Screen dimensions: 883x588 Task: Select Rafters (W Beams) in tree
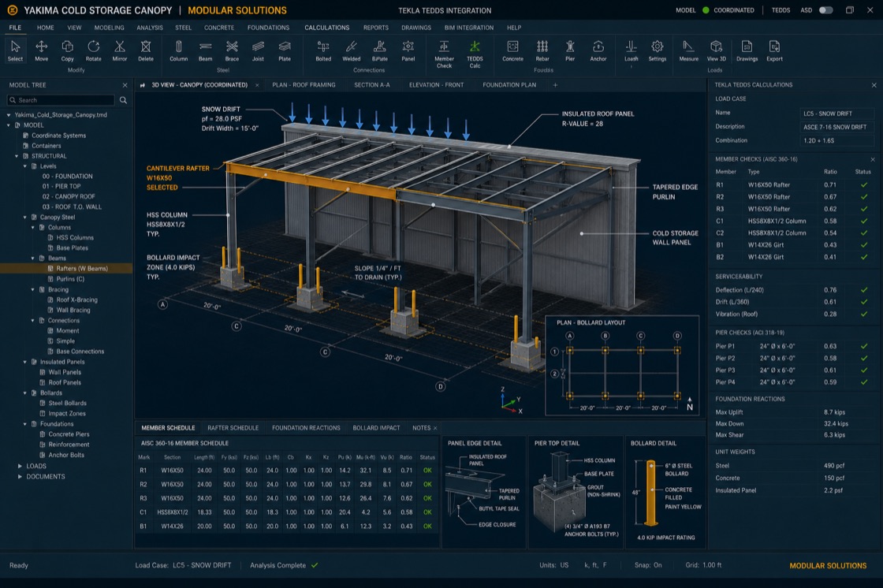66,269
